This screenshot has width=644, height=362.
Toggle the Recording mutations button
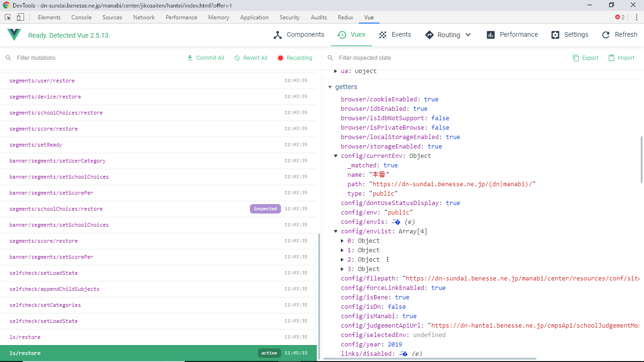[x=295, y=58]
